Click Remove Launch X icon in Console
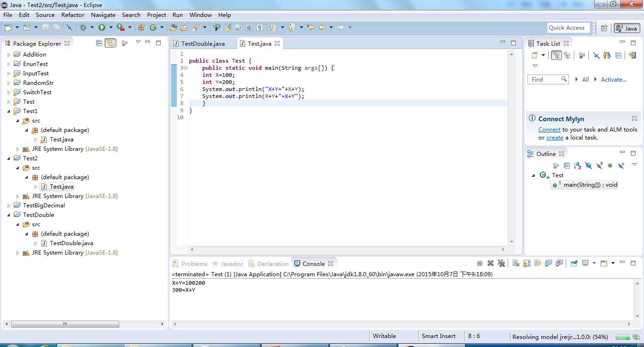The height and width of the screenshot is (347, 644). [490, 263]
